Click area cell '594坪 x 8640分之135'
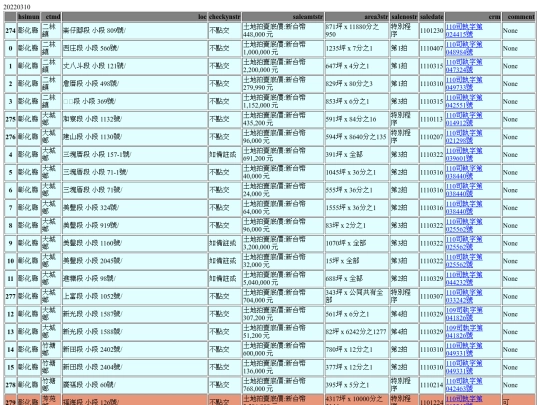The height and width of the screenshot is (405, 540). click(x=357, y=137)
